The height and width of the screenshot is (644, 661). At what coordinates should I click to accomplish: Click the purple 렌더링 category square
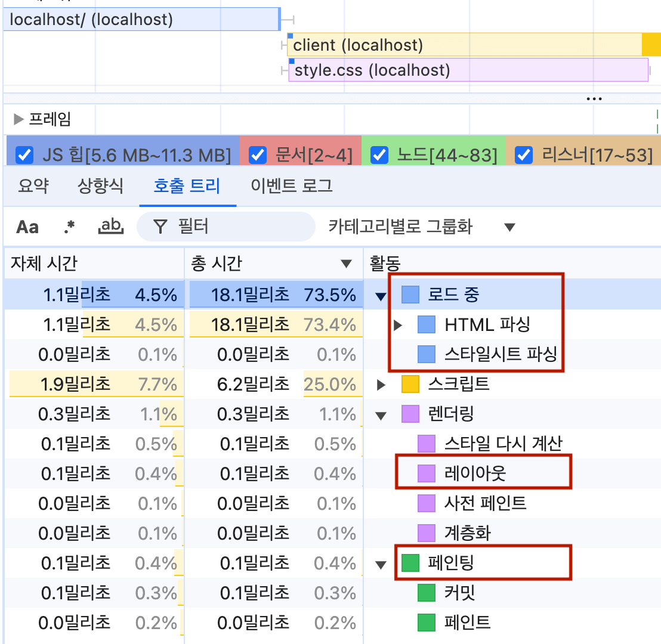coord(410,414)
